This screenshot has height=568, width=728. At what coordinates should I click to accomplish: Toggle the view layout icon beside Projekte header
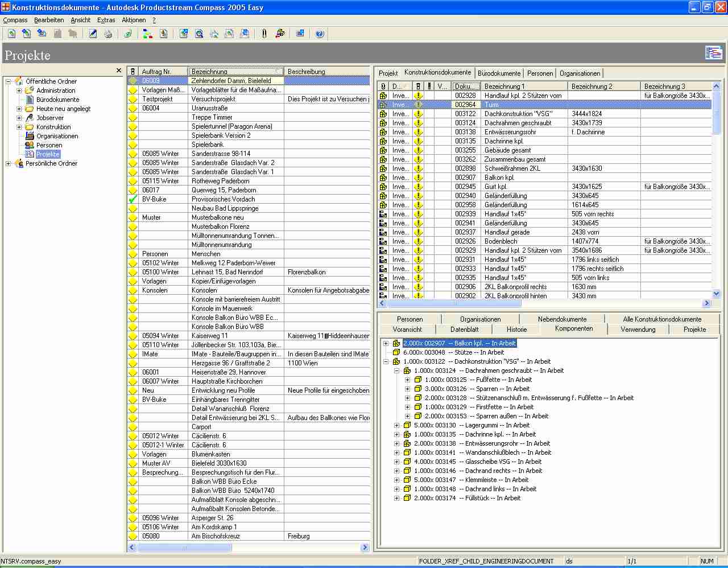pos(713,53)
